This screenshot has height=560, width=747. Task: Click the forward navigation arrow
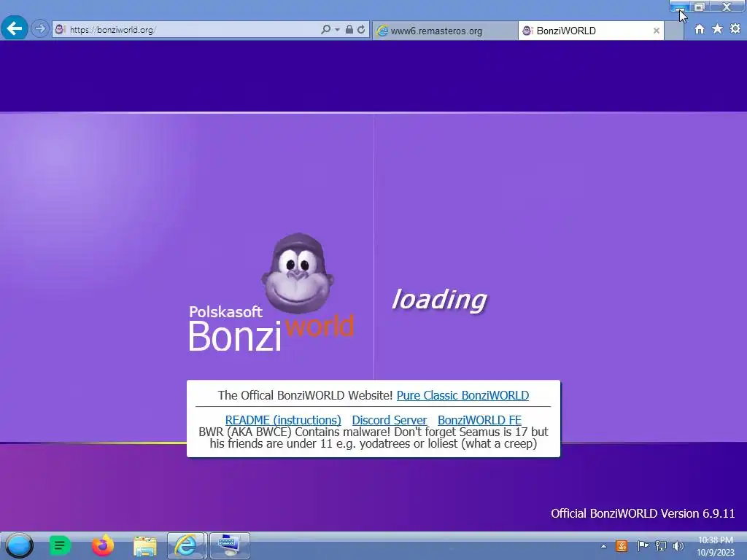40,29
